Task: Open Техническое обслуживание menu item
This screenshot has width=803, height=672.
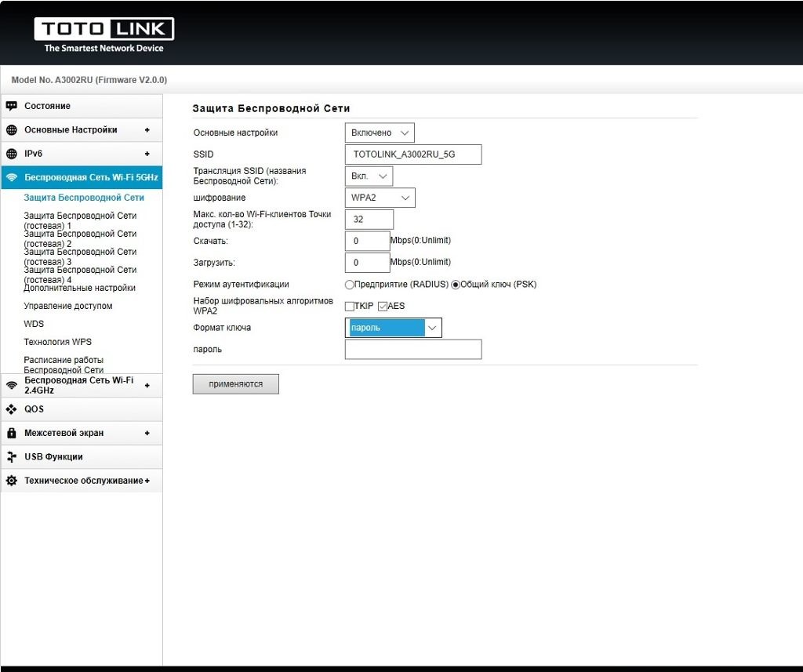Action: tap(82, 481)
